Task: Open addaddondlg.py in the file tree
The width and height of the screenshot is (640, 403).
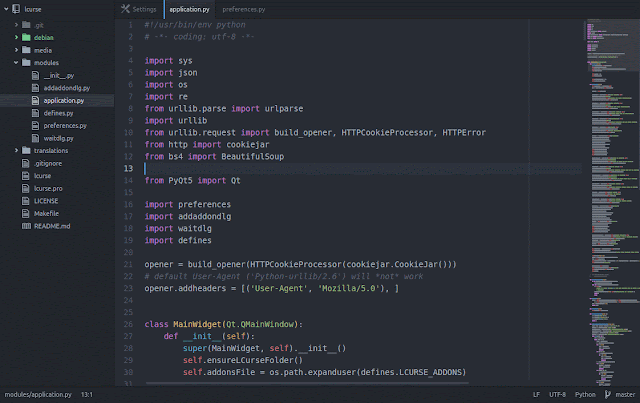Action: point(67,88)
